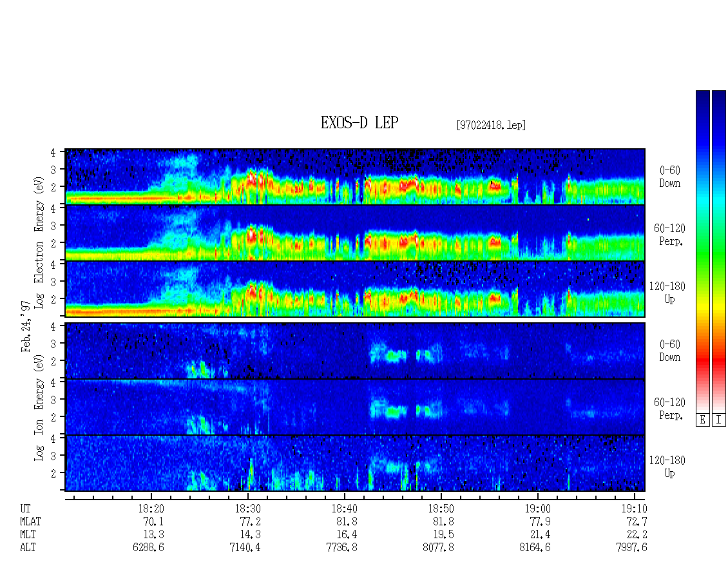The height and width of the screenshot is (564, 728).
Task: Click the MLT row label
Action: click(28, 535)
